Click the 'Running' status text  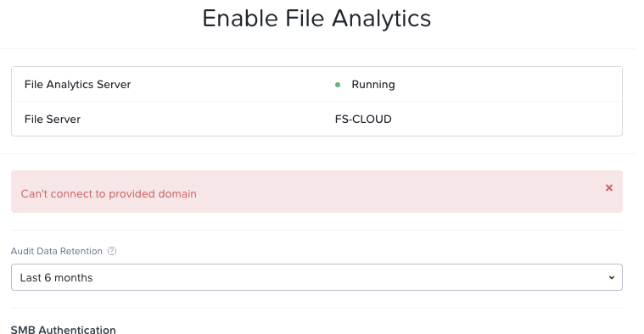(373, 85)
